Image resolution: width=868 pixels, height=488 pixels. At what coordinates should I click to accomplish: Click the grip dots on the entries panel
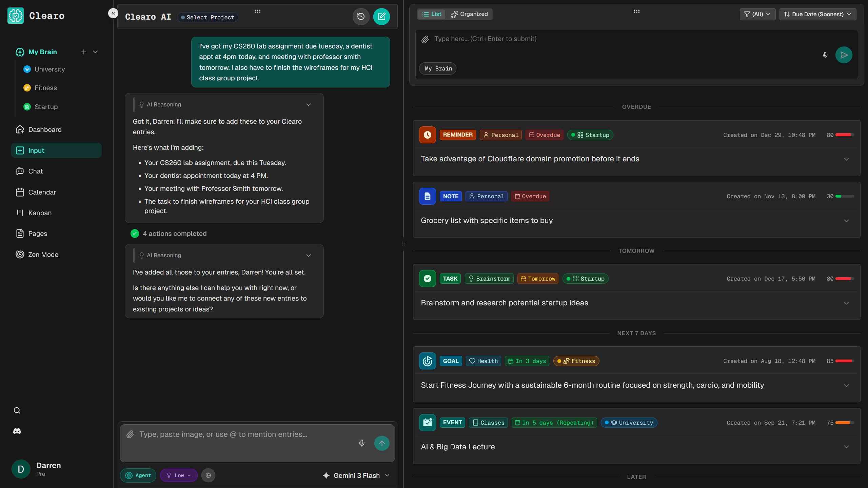[x=636, y=11]
